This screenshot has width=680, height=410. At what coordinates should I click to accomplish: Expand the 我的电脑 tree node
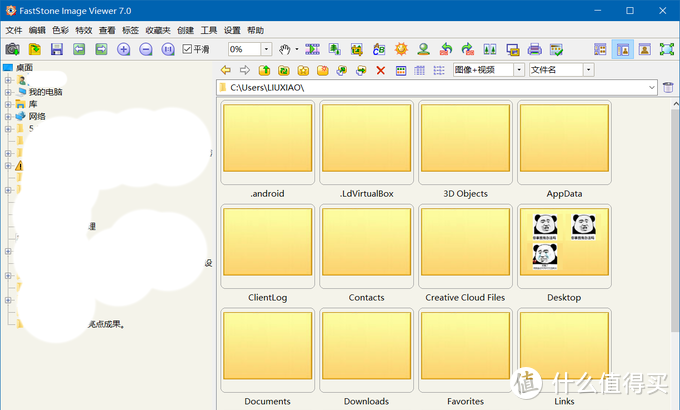(x=8, y=92)
